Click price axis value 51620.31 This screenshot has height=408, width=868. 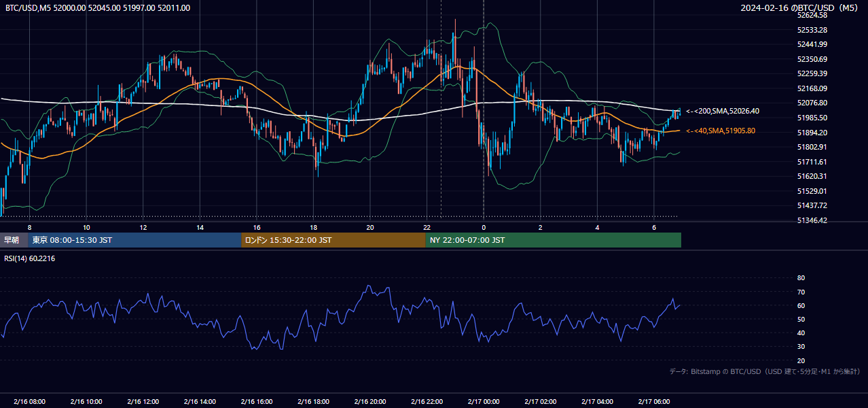[812, 176]
